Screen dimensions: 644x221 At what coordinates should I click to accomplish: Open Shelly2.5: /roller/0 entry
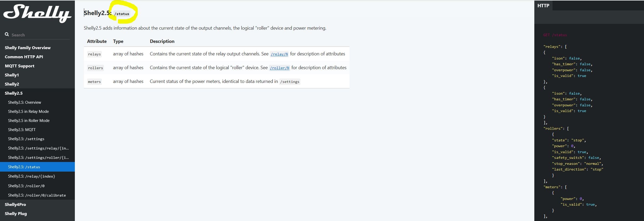26,186
